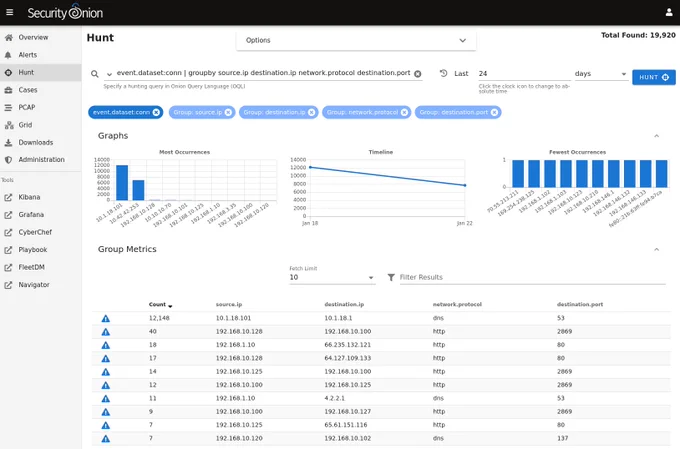Click the clock icon for absolute time
The image size is (680, 449).
pos(443,73)
